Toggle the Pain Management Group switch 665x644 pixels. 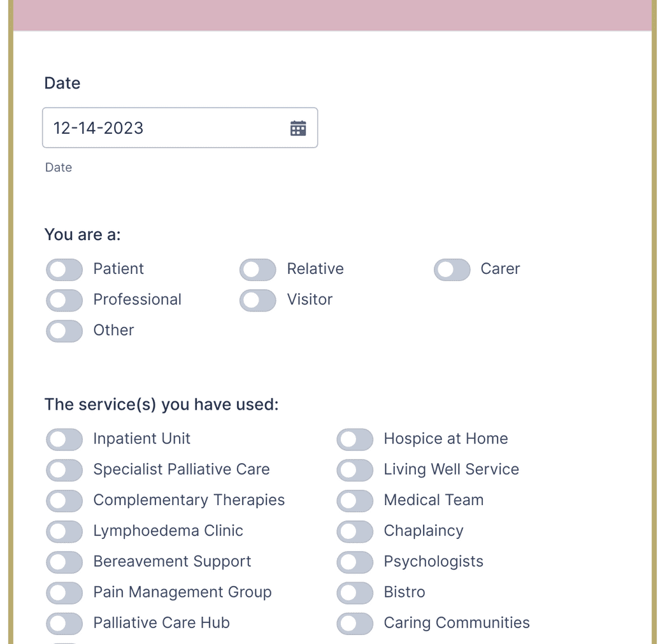click(x=64, y=592)
